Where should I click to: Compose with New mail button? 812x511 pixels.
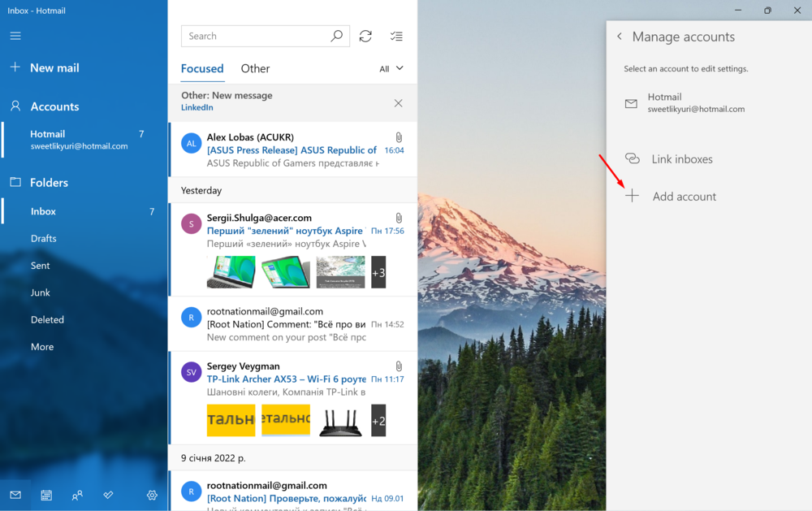click(x=54, y=68)
